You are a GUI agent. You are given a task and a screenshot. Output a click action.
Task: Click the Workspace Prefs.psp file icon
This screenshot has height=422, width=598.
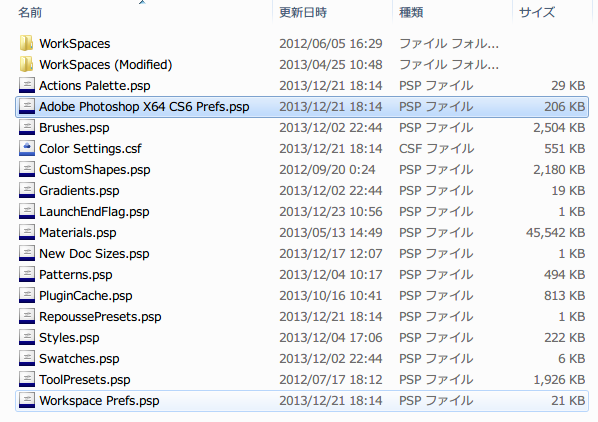[27, 400]
